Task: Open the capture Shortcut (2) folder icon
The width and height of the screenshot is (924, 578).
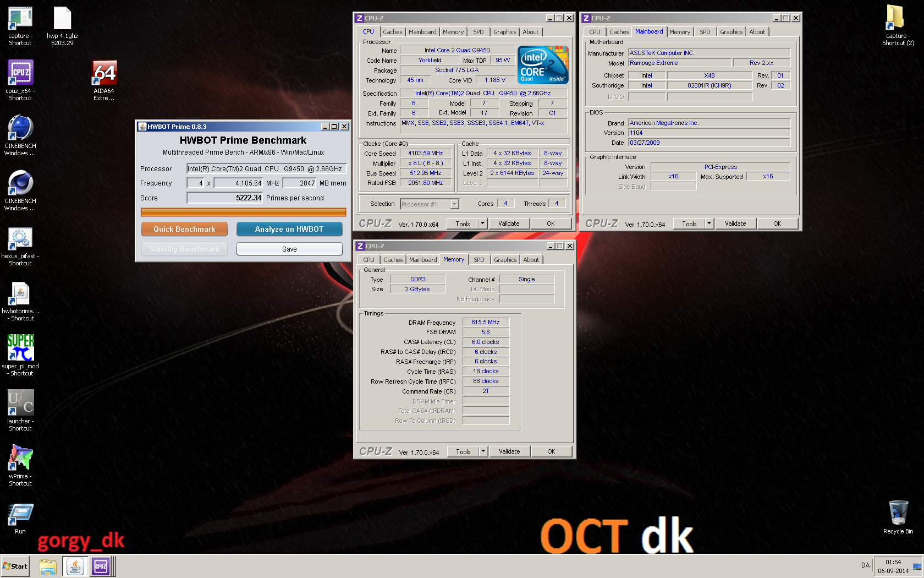Action: [898, 25]
